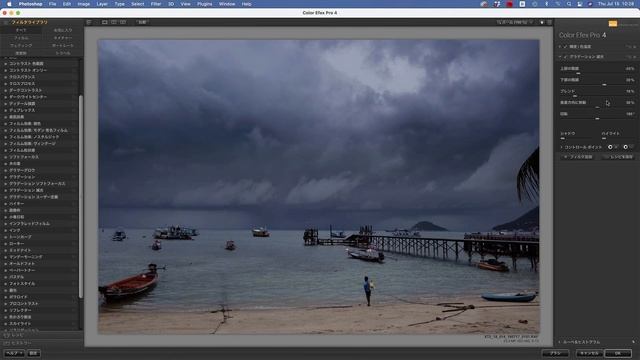
Task: Expand the ヒストリー section
Action: coord(18,343)
